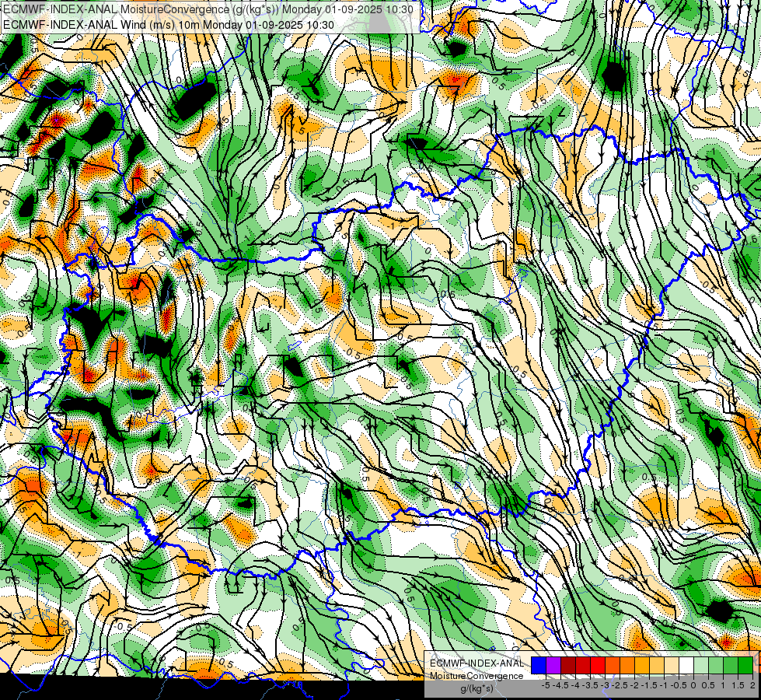The image size is (761, 700).
Task: Click the 'ECMWF-INDEX-ANAL Wind (m/s) 10m' title line
Action: (168, 25)
